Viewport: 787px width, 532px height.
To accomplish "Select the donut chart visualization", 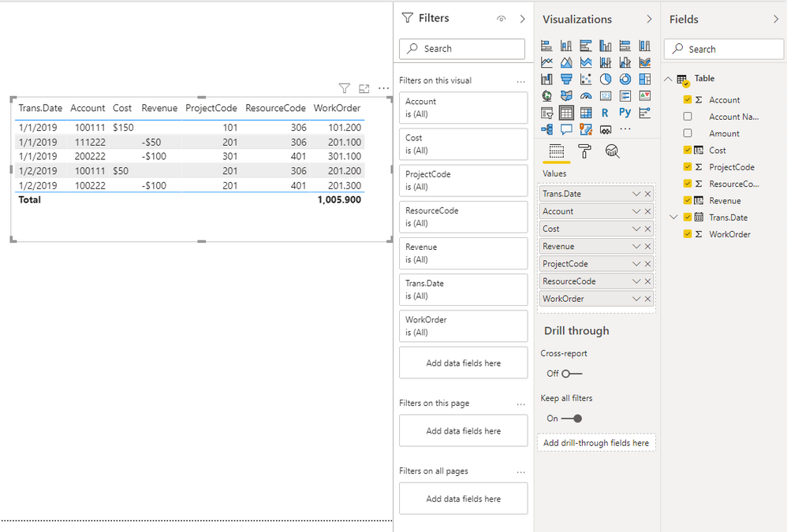I will [625, 80].
